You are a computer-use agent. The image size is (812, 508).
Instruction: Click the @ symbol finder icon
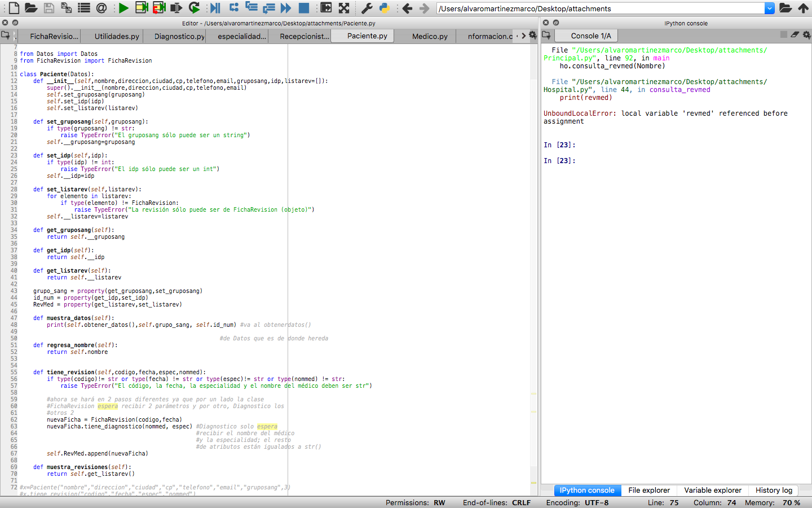pos(101,8)
